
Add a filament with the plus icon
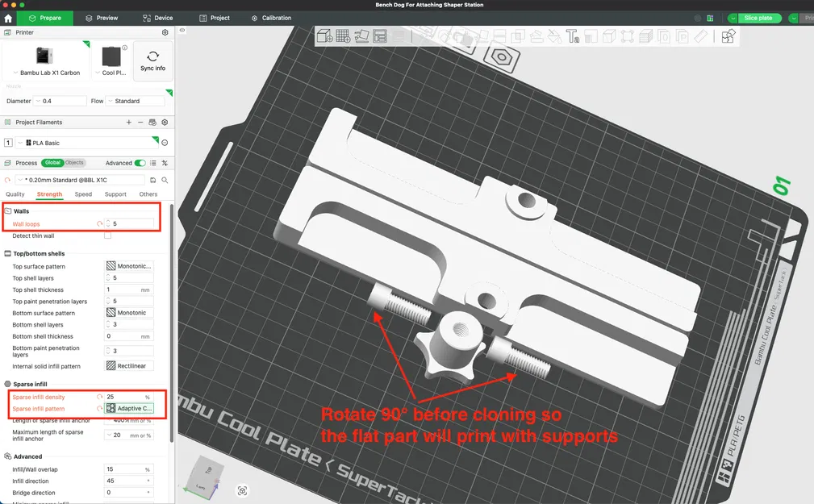[129, 123]
